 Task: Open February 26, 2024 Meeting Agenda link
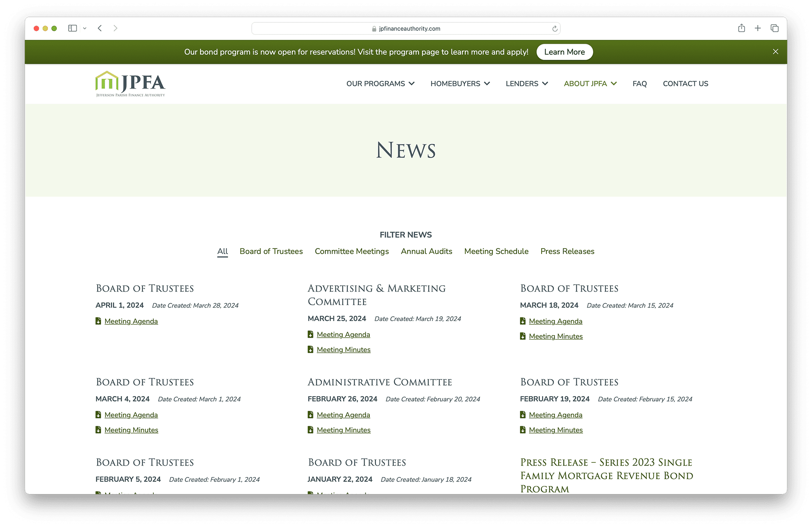pyautogui.click(x=343, y=415)
